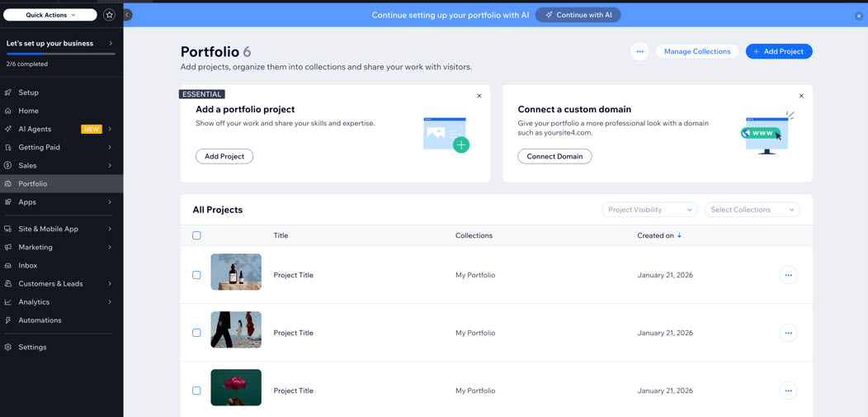Select the third project row checkbox

point(196,391)
